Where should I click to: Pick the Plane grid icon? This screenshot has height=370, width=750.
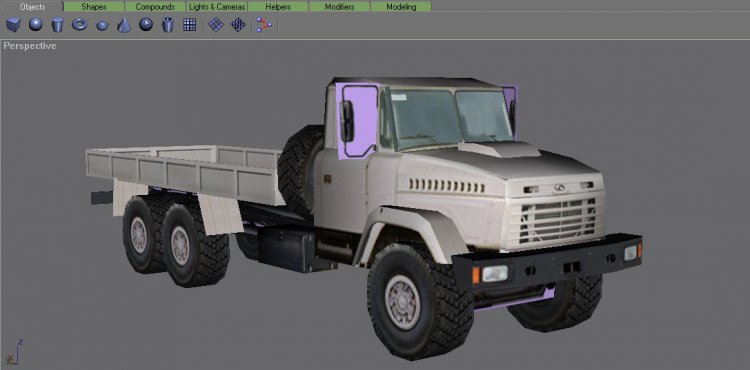tap(190, 24)
